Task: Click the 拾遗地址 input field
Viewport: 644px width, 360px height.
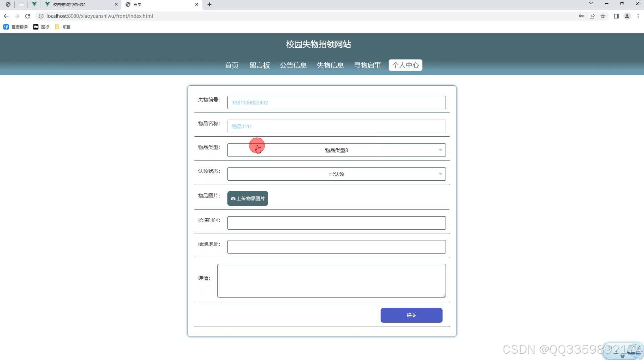Action: (336, 247)
